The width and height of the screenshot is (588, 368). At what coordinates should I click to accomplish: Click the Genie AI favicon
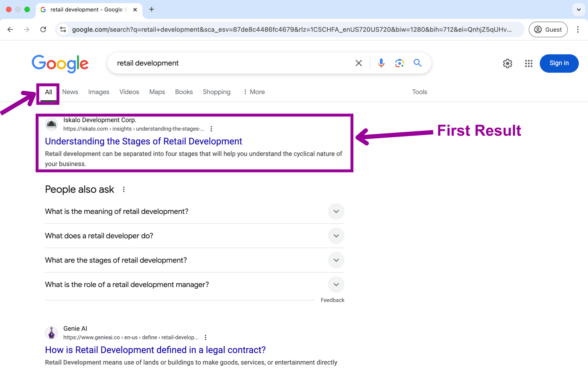coord(51,333)
